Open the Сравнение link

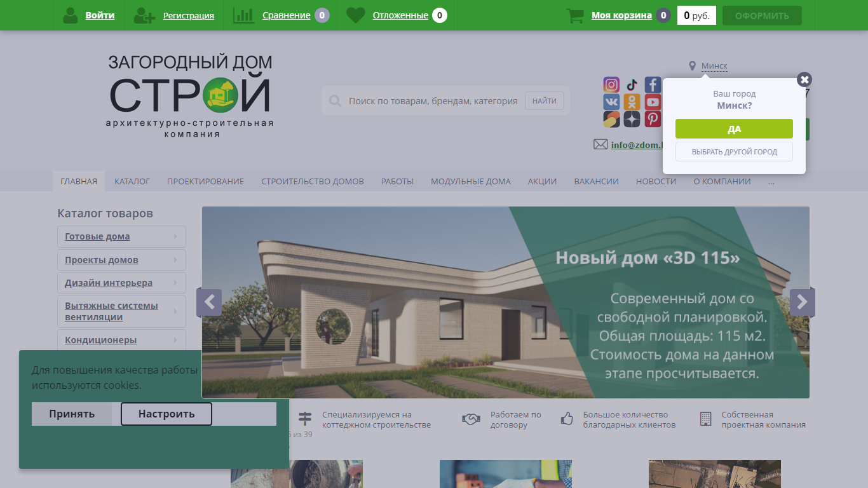coord(287,15)
